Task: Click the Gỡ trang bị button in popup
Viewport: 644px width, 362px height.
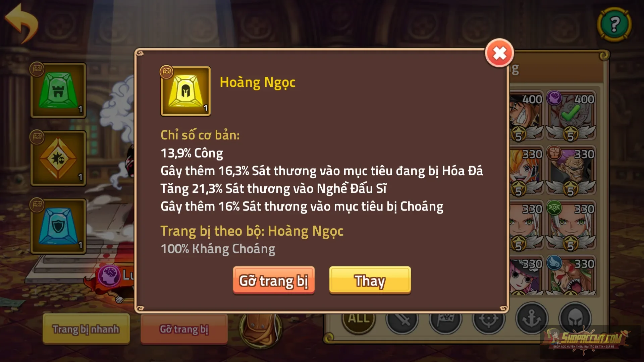Action: click(x=274, y=281)
